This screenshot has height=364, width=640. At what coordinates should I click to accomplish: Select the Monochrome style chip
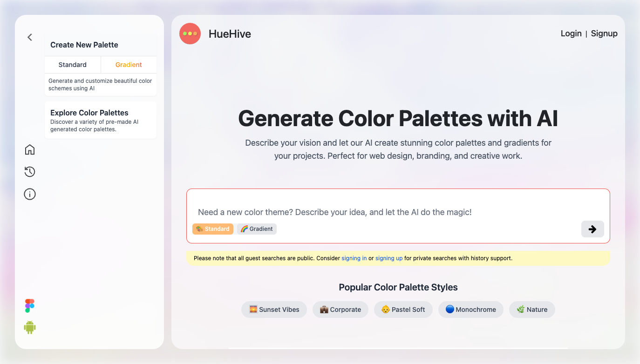point(470,309)
